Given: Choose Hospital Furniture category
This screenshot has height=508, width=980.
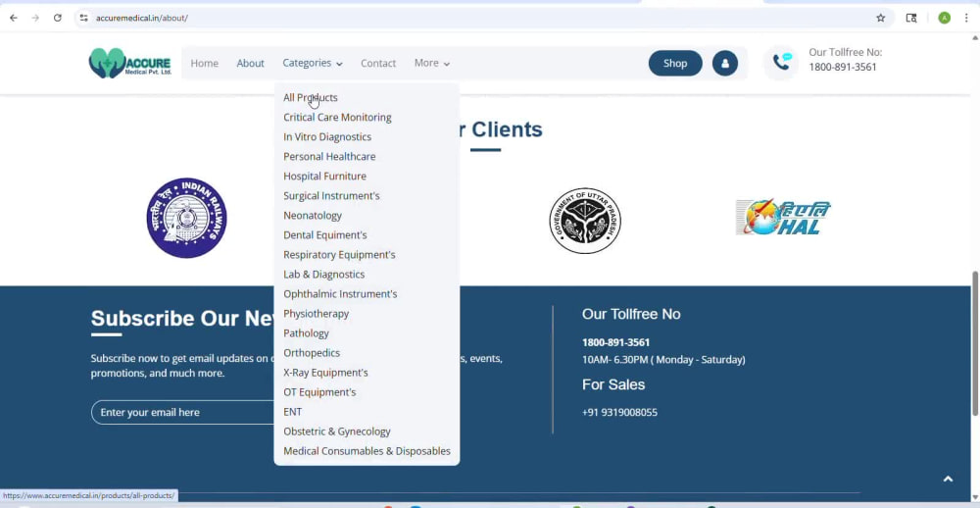Looking at the screenshot, I should (325, 176).
